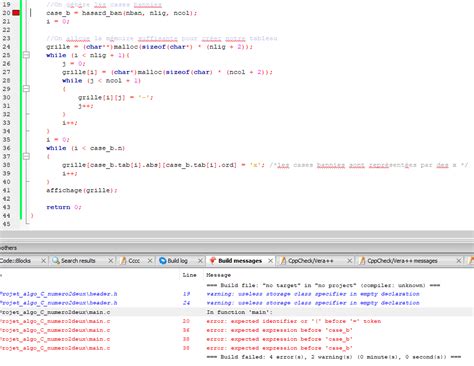This screenshot has width=474, height=366.
Task: Click the editor horizontal scrollbar
Action: tap(237, 236)
